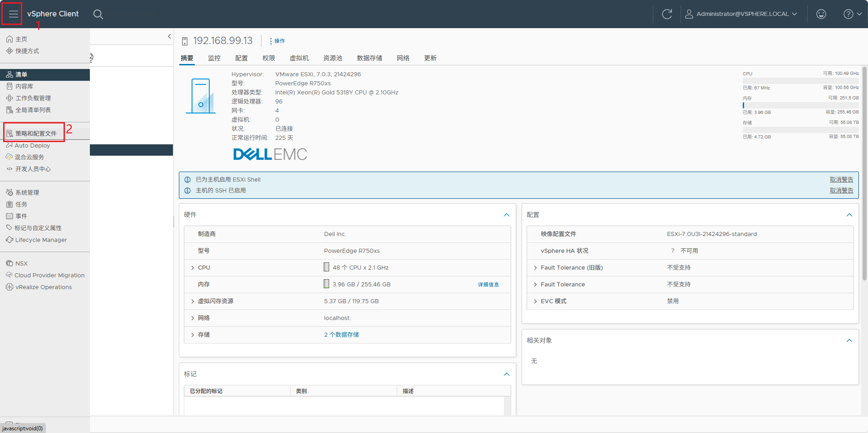Screen dimensions: 868x433
Task: Open 全局清单列表 in the sidebar
Action: click(x=28, y=110)
